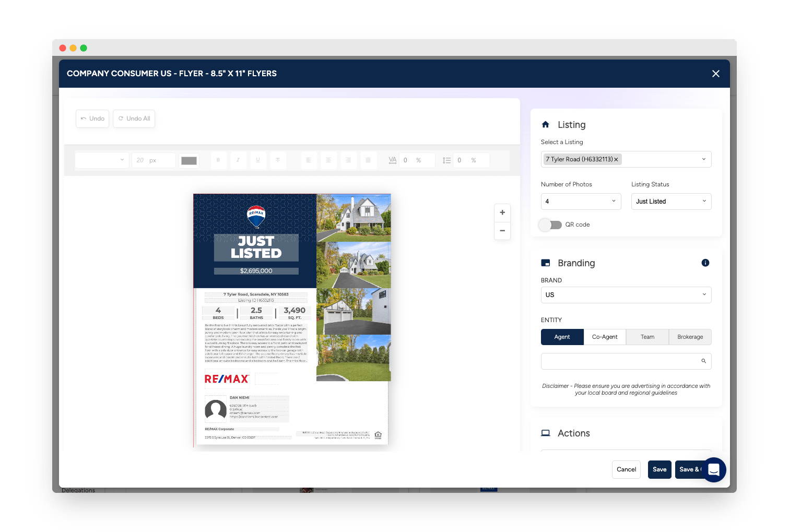Click the Listing house icon
This screenshot has width=789, height=532.
click(546, 124)
